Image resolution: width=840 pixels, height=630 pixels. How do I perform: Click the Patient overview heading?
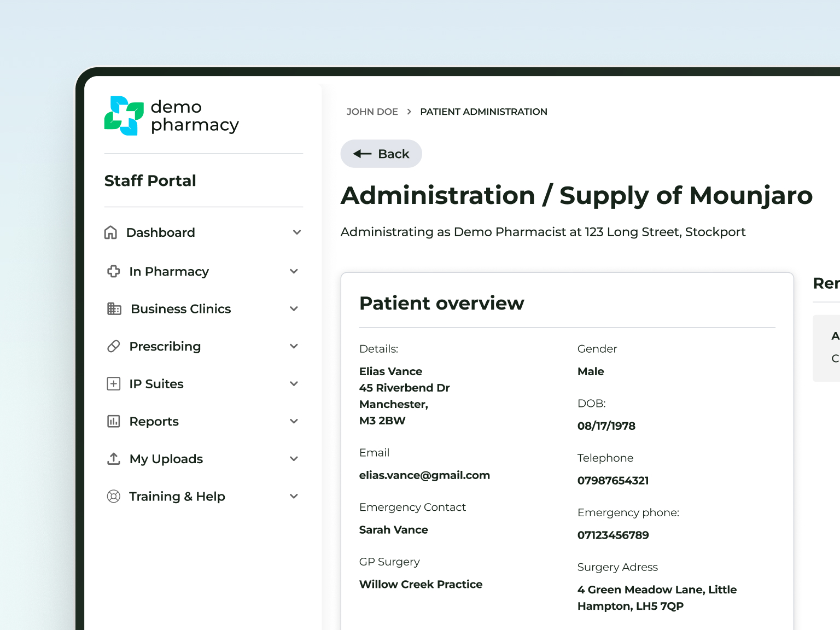(x=442, y=303)
